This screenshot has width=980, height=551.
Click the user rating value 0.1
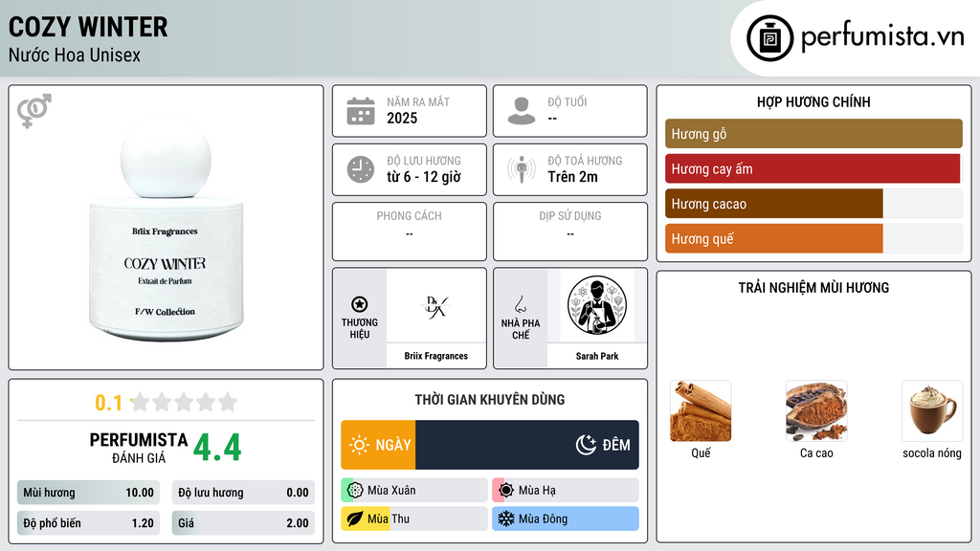click(109, 403)
